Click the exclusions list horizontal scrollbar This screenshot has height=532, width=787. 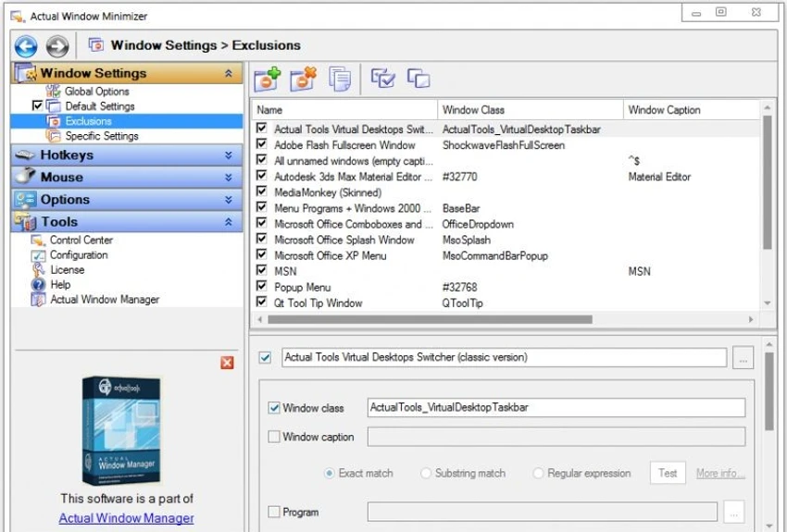coord(431,319)
